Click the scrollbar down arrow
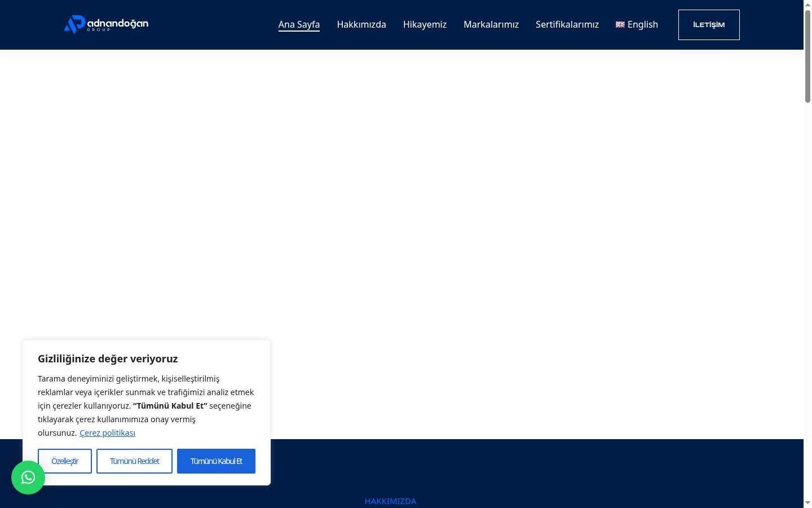 [x=807, y=503]
